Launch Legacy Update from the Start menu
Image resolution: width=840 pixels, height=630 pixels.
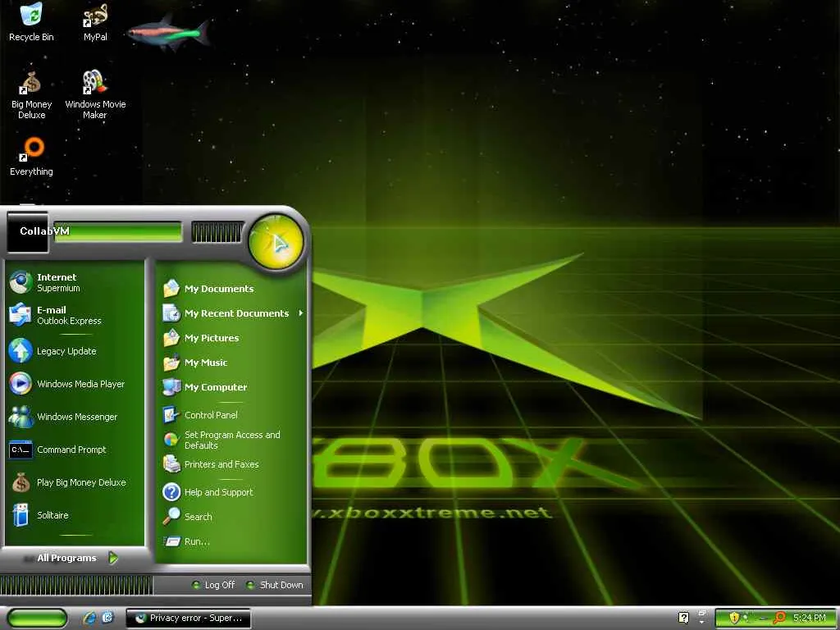pyautogui.click(x=75, y=351)
